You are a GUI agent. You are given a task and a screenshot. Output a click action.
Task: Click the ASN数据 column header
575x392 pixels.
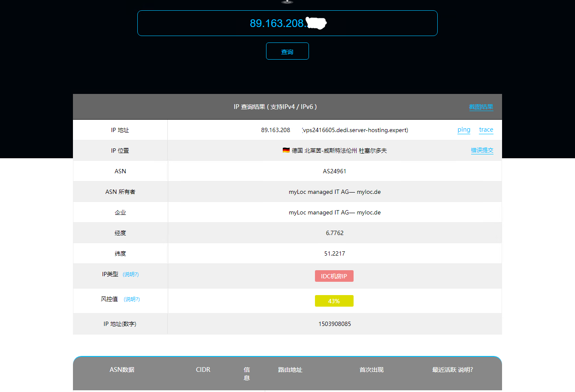122,370
